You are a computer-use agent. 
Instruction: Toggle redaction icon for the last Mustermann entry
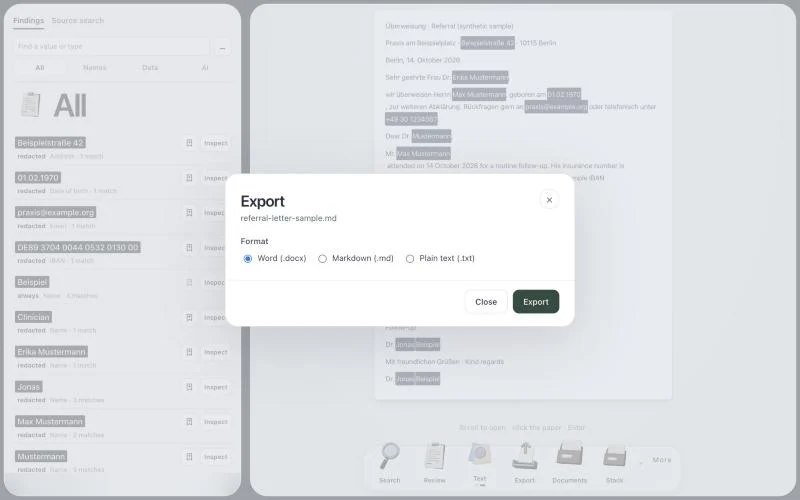pos(189,457)
